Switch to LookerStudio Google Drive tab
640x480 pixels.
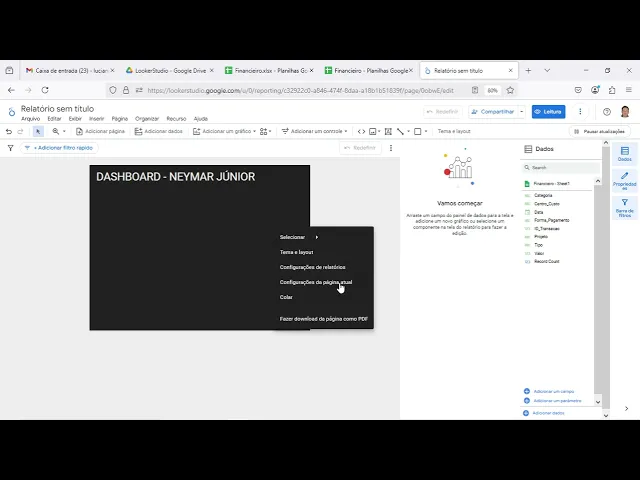(170, 71)
